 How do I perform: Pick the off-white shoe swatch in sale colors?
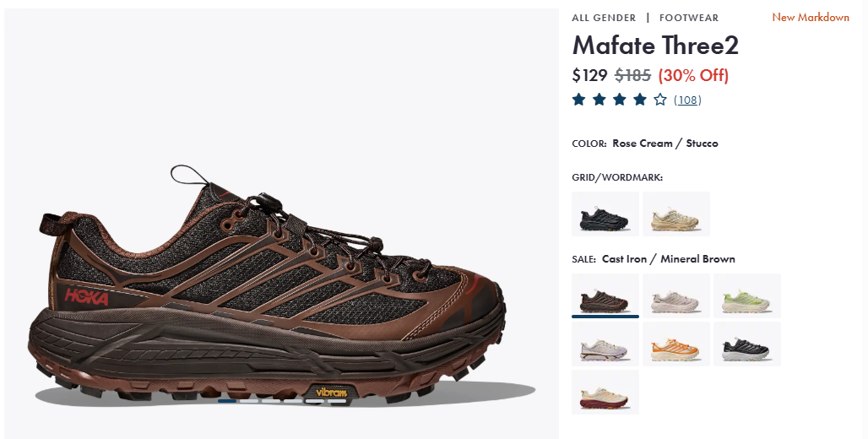point(676,295)
